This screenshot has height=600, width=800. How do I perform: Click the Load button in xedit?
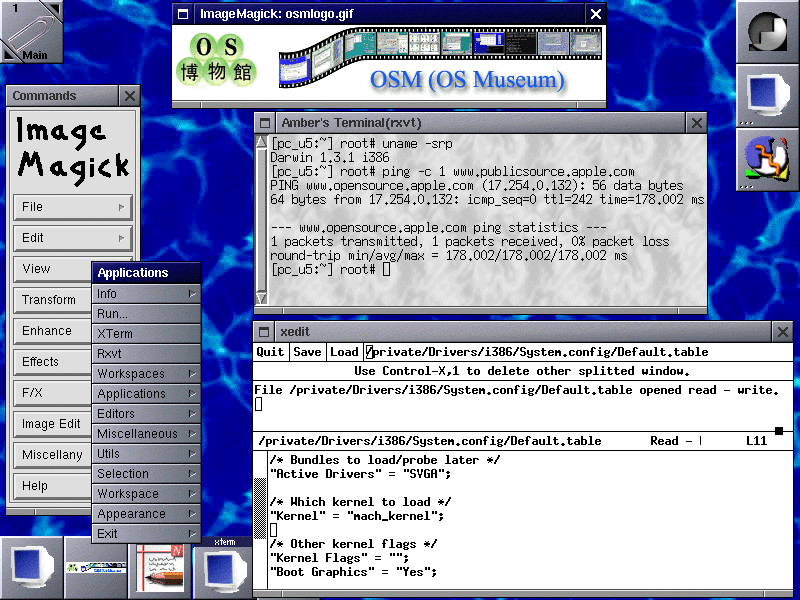(x=344, y=352)
